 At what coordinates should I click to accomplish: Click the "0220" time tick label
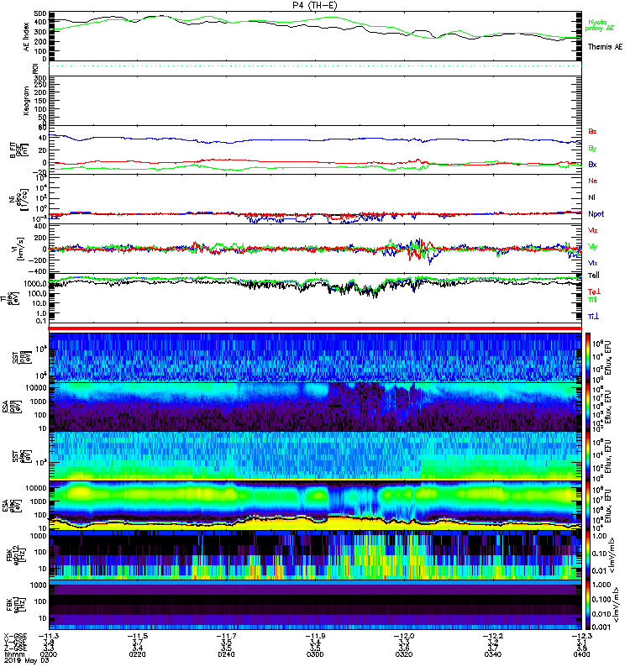(x=137, y=654)
